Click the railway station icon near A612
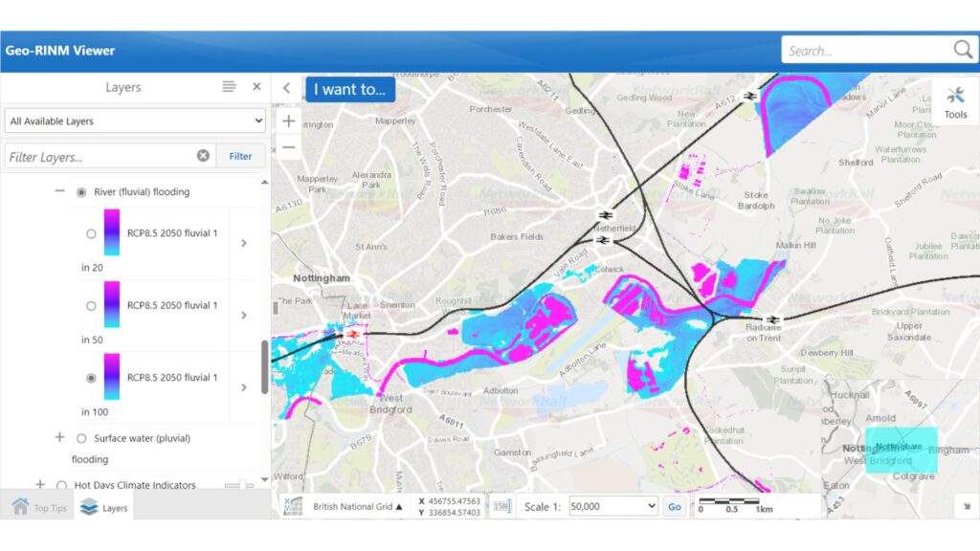The width and height of the screenshot is (980, 551). point(749,96)
